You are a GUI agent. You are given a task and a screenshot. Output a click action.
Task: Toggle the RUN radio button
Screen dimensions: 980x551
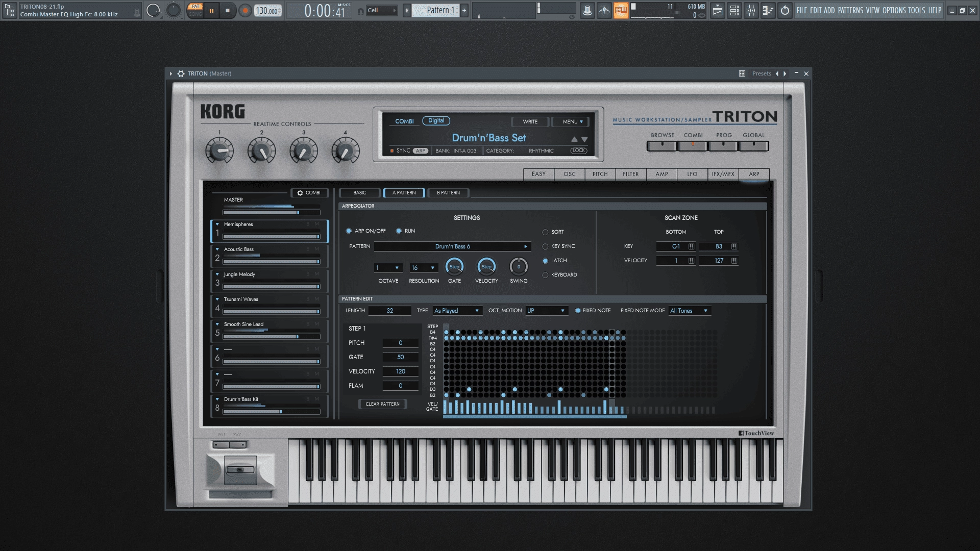click(399, 231)
